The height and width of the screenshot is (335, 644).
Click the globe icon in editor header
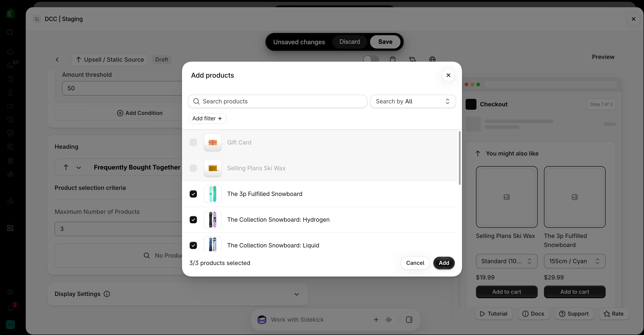point(432,60)
